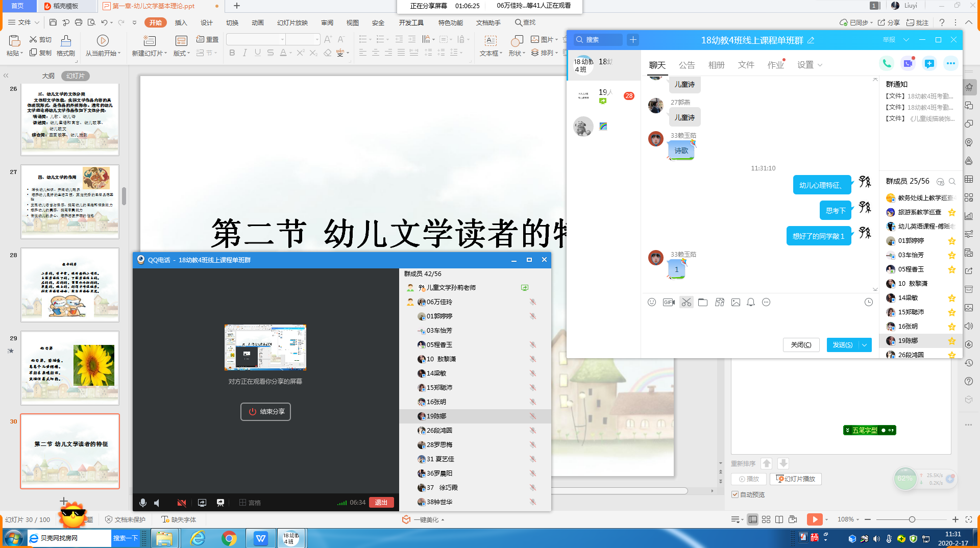Click the 结束分享 button
This screenshot has width=980, height=548.
(265, 412)
